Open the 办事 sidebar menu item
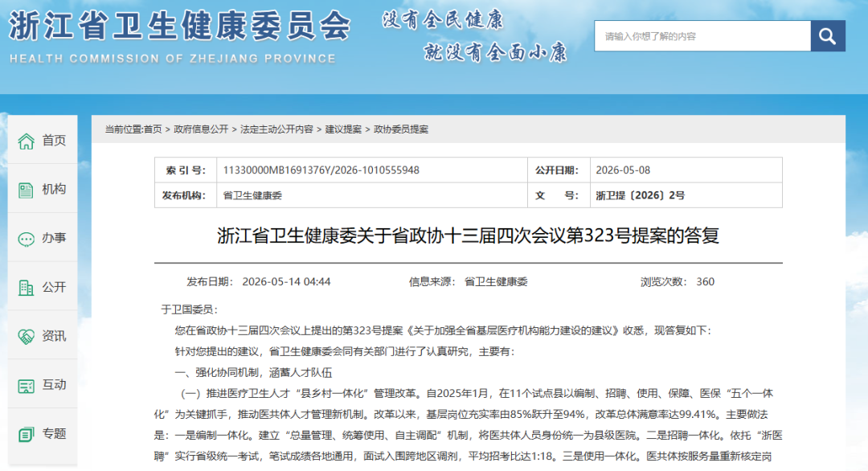Screen dimensions: 868x471 point(43,238)
